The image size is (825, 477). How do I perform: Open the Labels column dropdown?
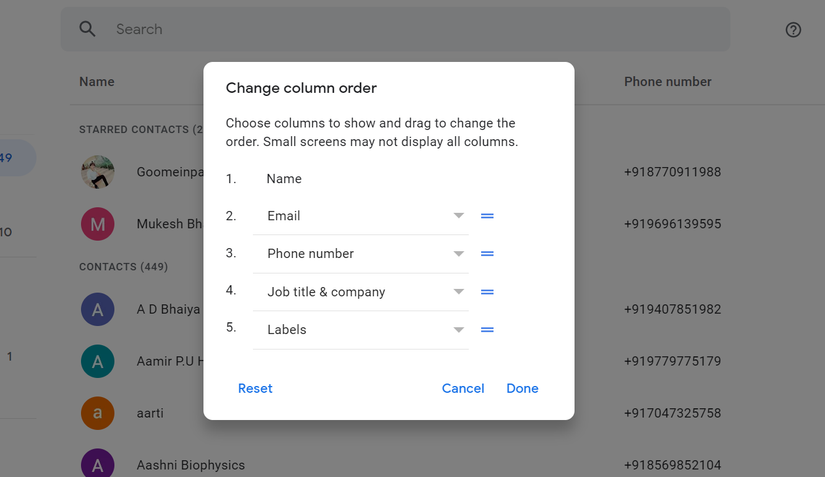tap(360, 330)
